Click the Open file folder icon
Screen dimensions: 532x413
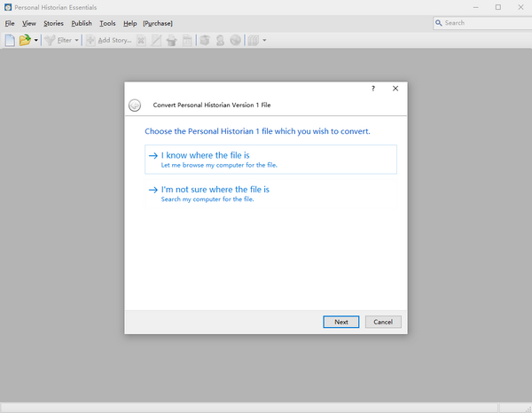pos(26,40)
